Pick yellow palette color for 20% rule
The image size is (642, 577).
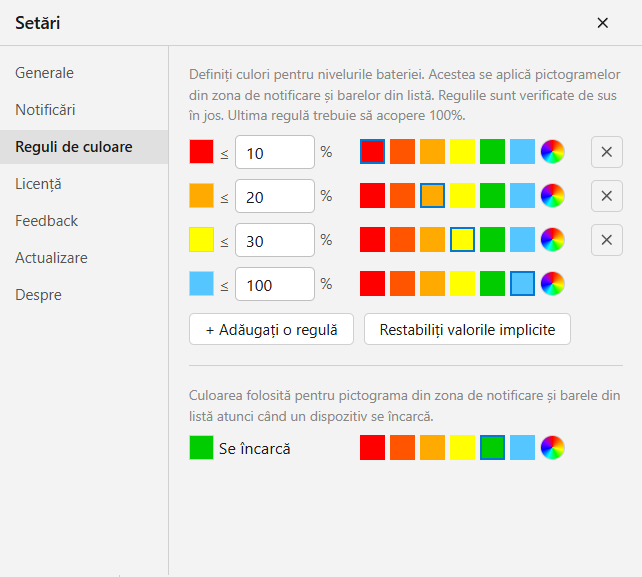tap(462, 196)
